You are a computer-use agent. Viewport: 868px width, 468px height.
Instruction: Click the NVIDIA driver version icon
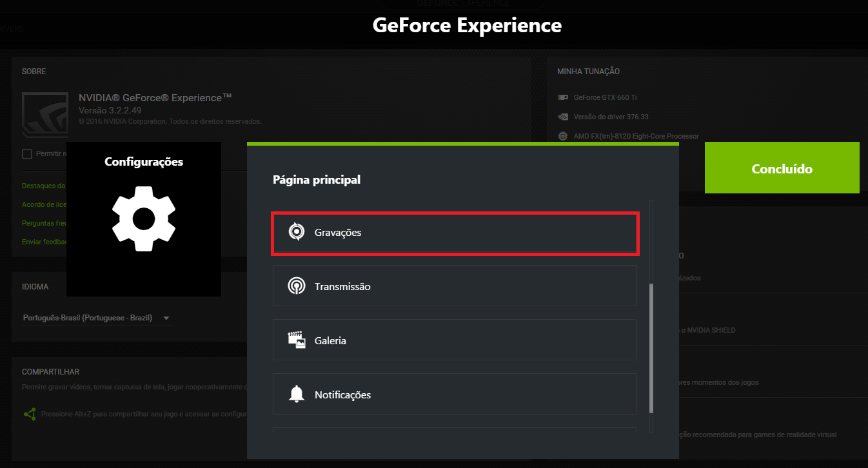[x=563, y=117]
